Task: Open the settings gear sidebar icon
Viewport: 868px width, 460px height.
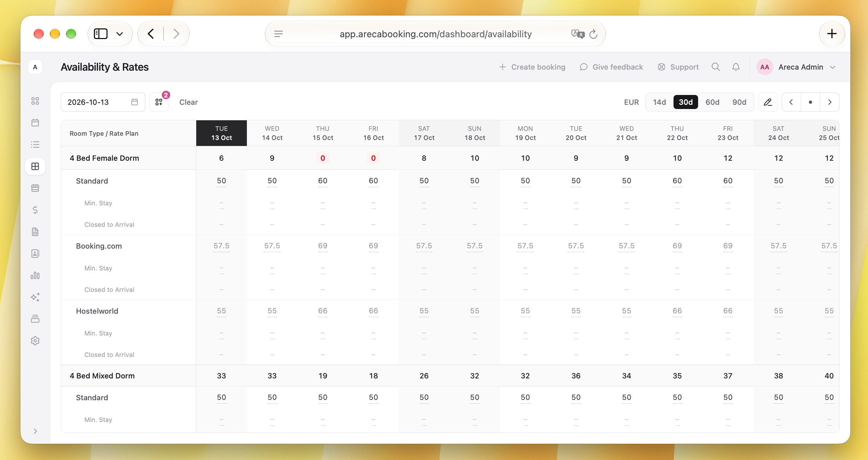Action: (x=35, y=341)
